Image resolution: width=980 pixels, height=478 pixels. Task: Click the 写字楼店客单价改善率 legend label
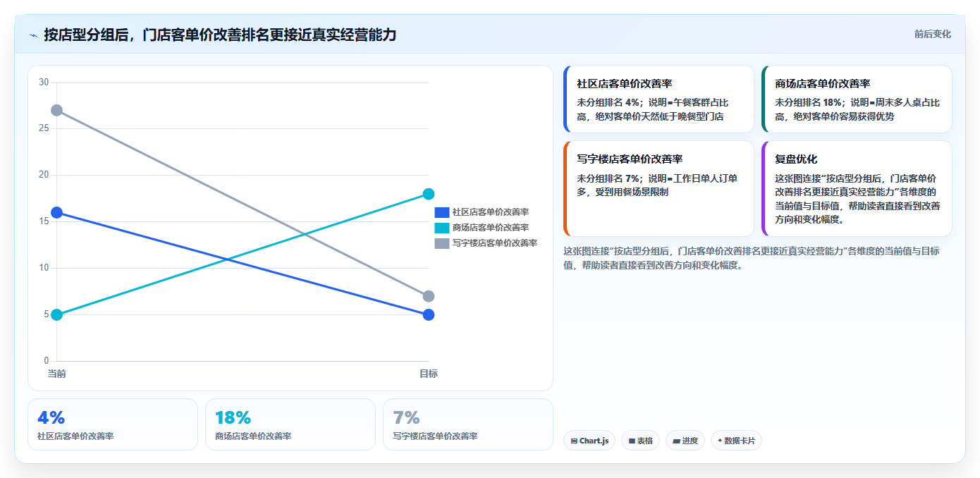click(495, 243)
